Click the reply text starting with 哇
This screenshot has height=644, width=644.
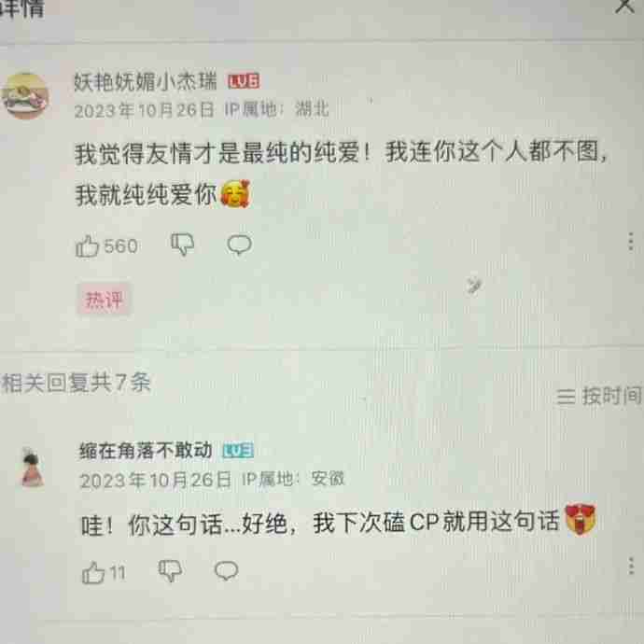click(338, 522)
